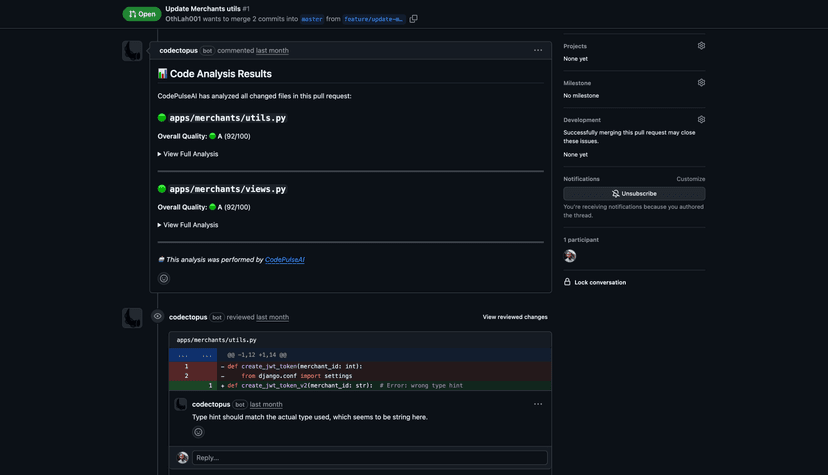Click deleted line 'from django.conf import settings'
The height and width of the screenshot is (475, 828).
(x=360, y=376)
